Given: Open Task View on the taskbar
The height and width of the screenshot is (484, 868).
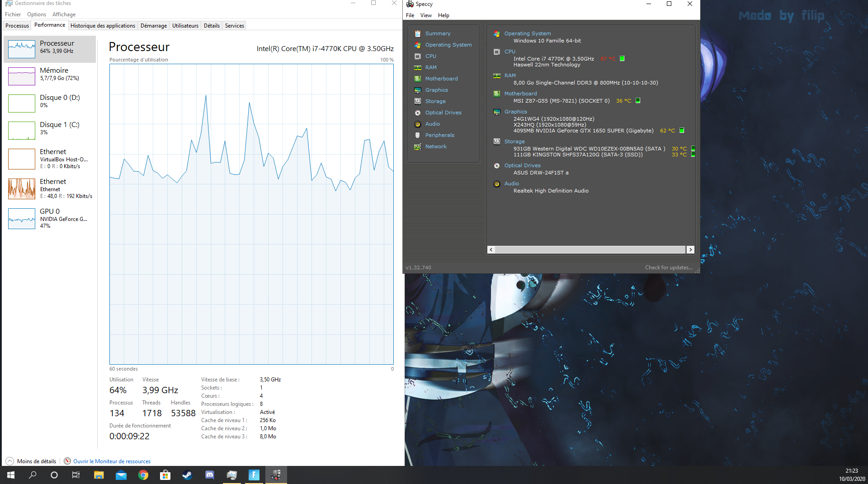Looking at the screenshot, I should coord(76,475).
